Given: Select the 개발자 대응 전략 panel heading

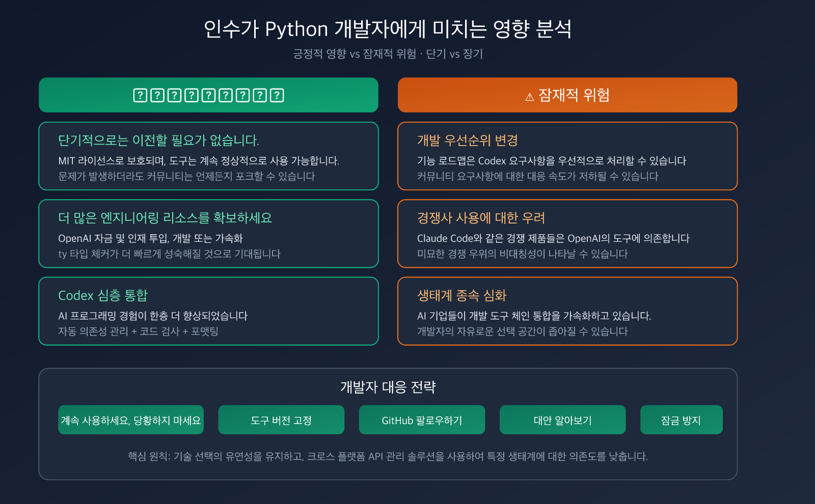Looking at the screenshot, I should [388, 387].
